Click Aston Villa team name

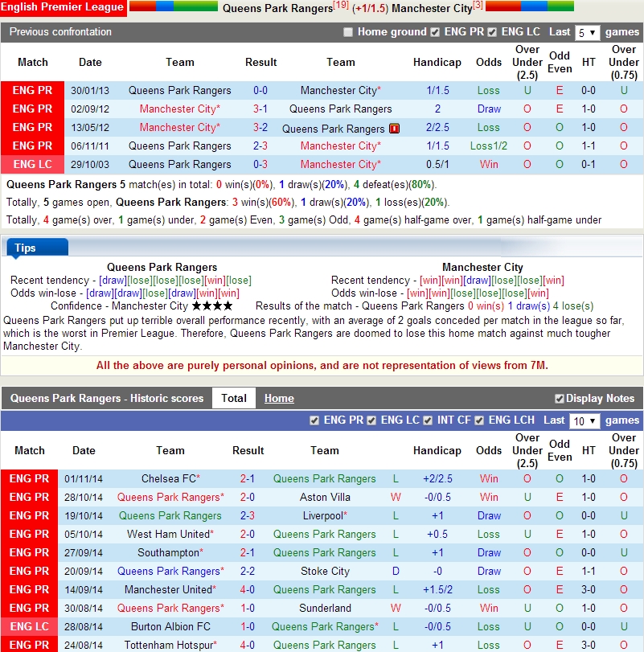(x=325, y=498)
